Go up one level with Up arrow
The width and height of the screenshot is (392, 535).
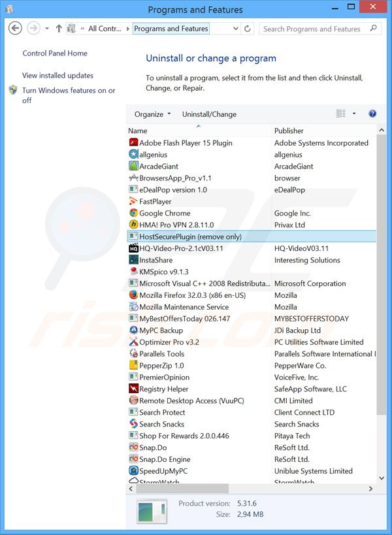59,28
